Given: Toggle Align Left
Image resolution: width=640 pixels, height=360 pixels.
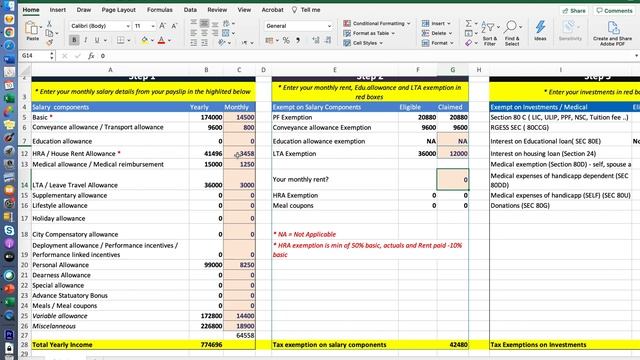Looking at the screenshot, I should 193,33.
